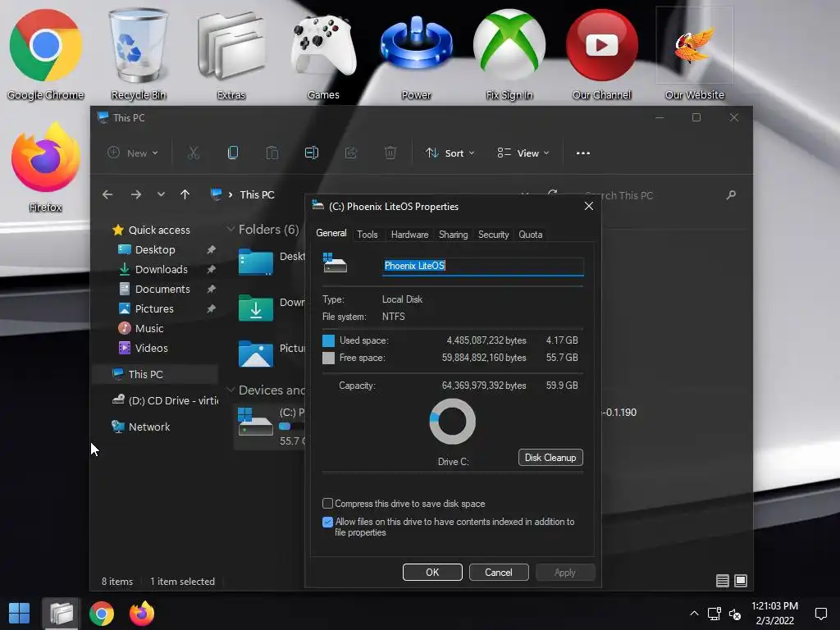This screenshot has height=630, width=840.
Task: Switch to the Quota tab
Action: click(531, 235)
